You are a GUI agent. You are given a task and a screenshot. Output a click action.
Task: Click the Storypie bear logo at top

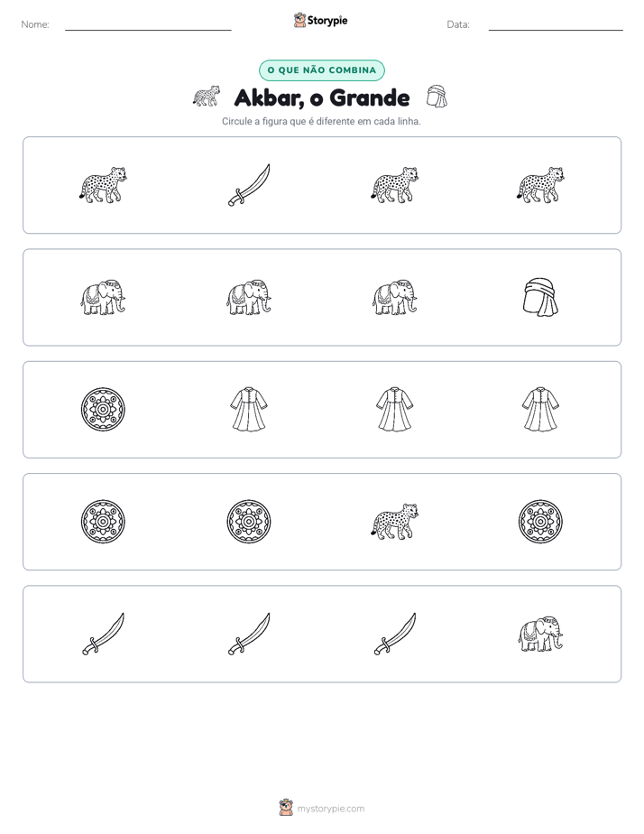[299, 20]
